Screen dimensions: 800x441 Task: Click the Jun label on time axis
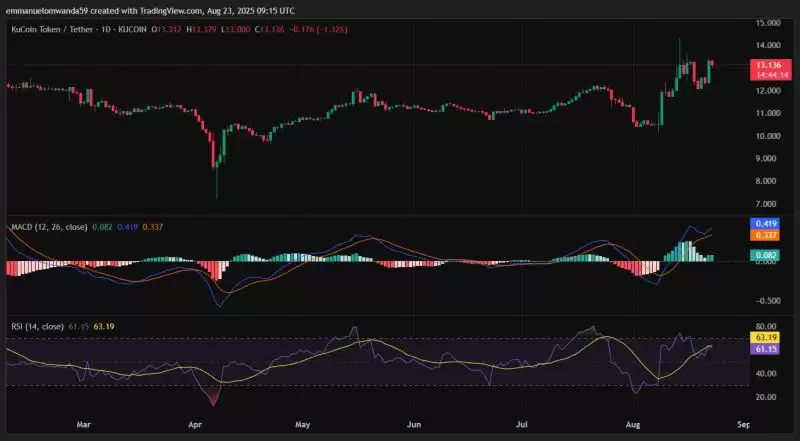[414, 425]
